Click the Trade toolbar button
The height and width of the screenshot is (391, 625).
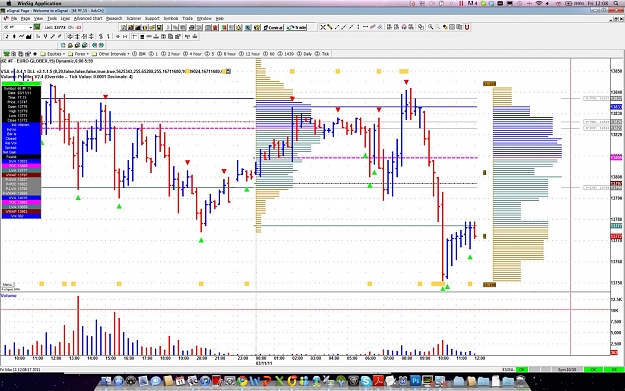[x=297, y=28]
